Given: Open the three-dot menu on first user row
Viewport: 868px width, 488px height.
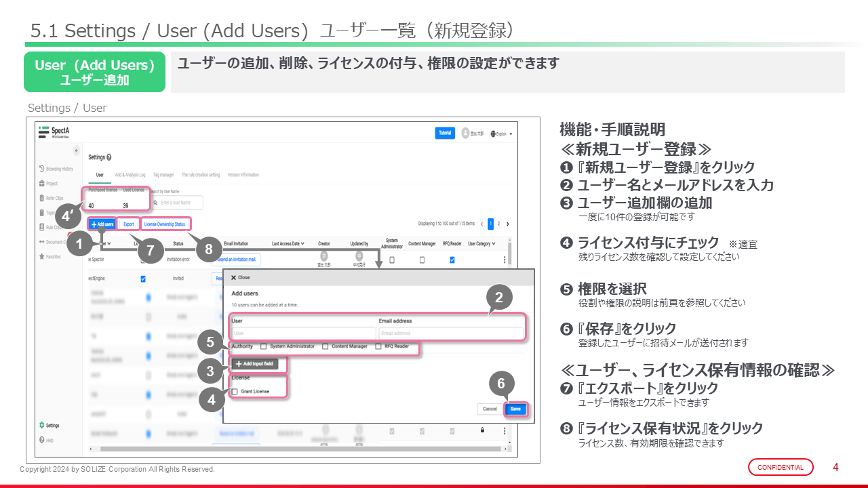Looking at the screenshot, I should pos(504,260).
